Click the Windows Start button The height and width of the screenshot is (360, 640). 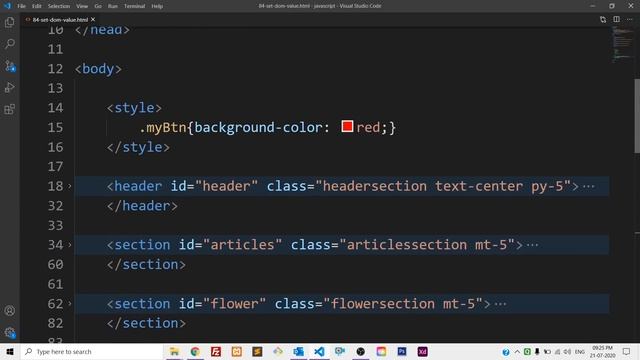10,351
